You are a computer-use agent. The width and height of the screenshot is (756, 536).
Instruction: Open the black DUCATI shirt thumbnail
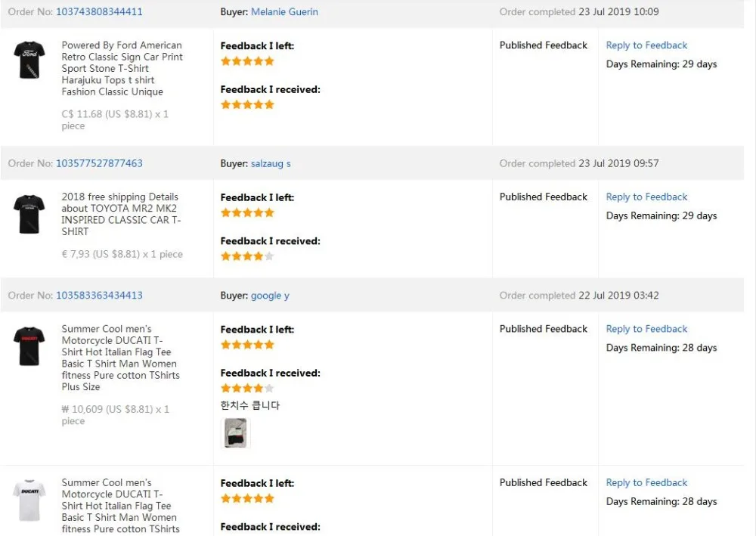[x=29, y=346]
